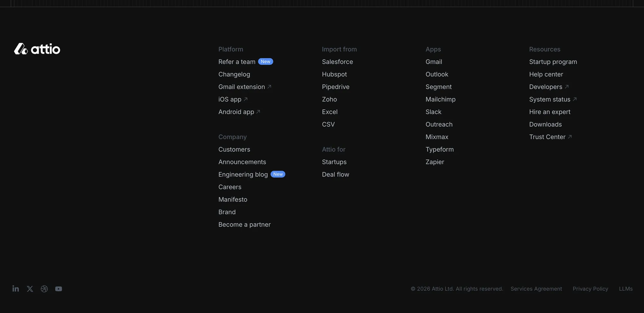644x313 pixels.
Task: Open import from CSV link
Action: click(x=328, y=124)
